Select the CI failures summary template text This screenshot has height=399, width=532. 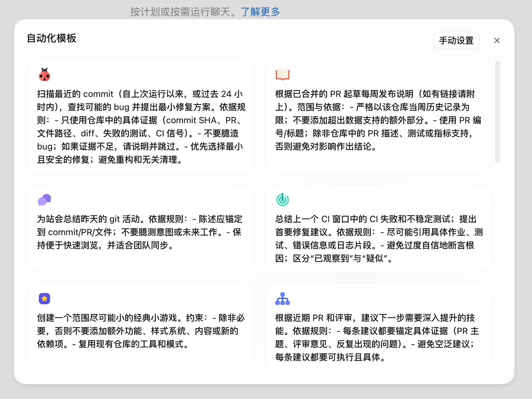(x=379, y=239)
